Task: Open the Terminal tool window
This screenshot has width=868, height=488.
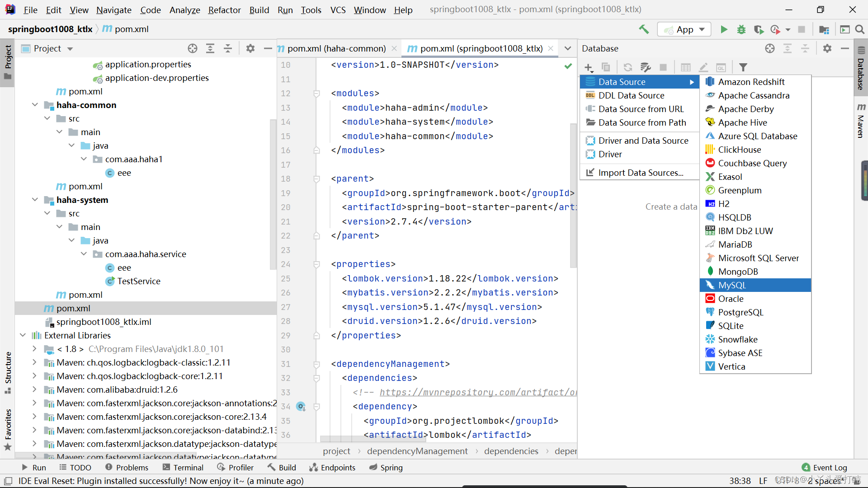Action: coord(183,467)
